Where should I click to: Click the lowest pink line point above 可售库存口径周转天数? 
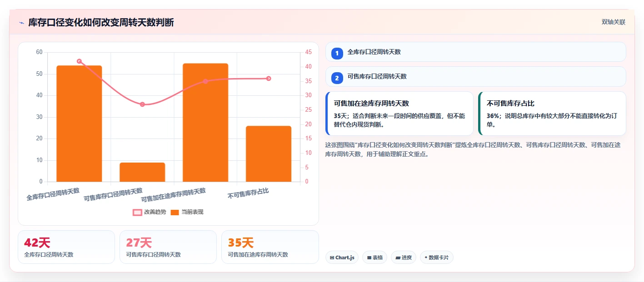click(142, 104)
